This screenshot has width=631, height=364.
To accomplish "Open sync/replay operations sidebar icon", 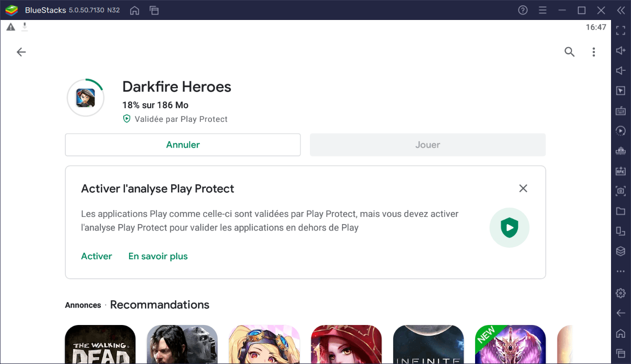I will 620,131.
